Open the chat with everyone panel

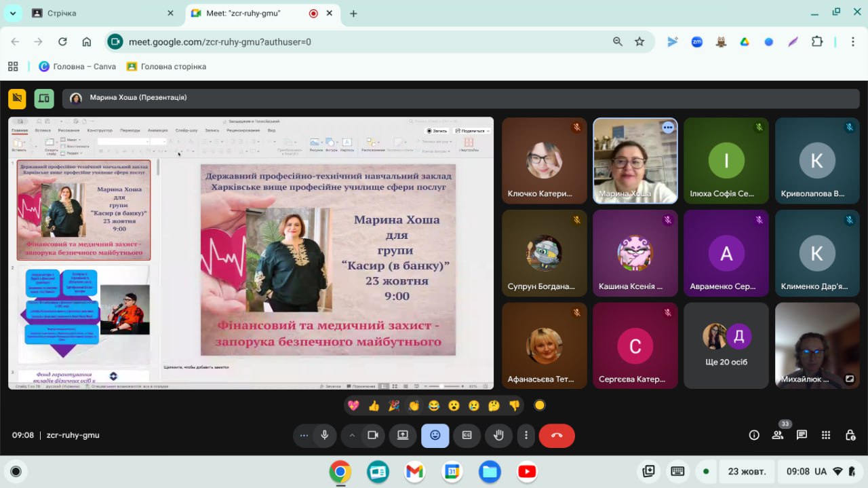802,435
